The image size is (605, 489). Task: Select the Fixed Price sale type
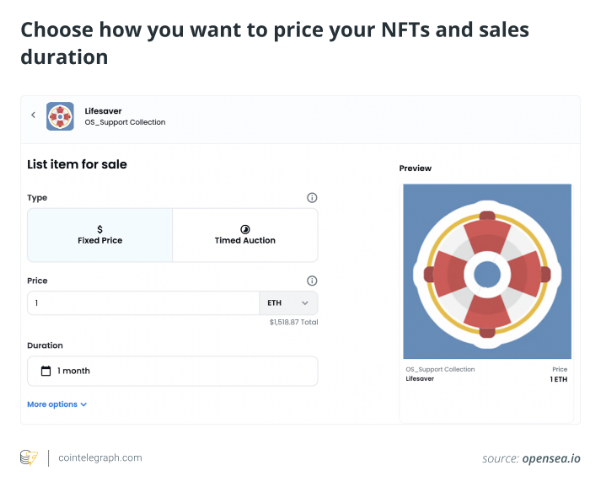point(100,235)
